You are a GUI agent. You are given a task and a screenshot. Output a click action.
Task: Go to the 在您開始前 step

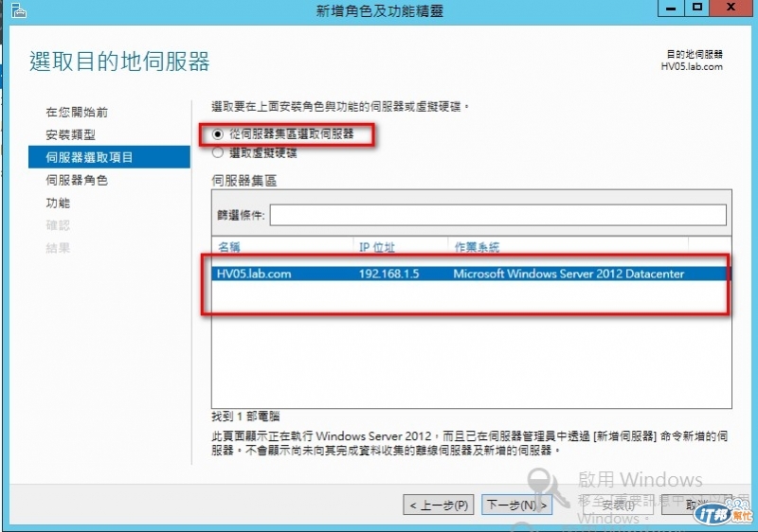[x=77, y=112]
